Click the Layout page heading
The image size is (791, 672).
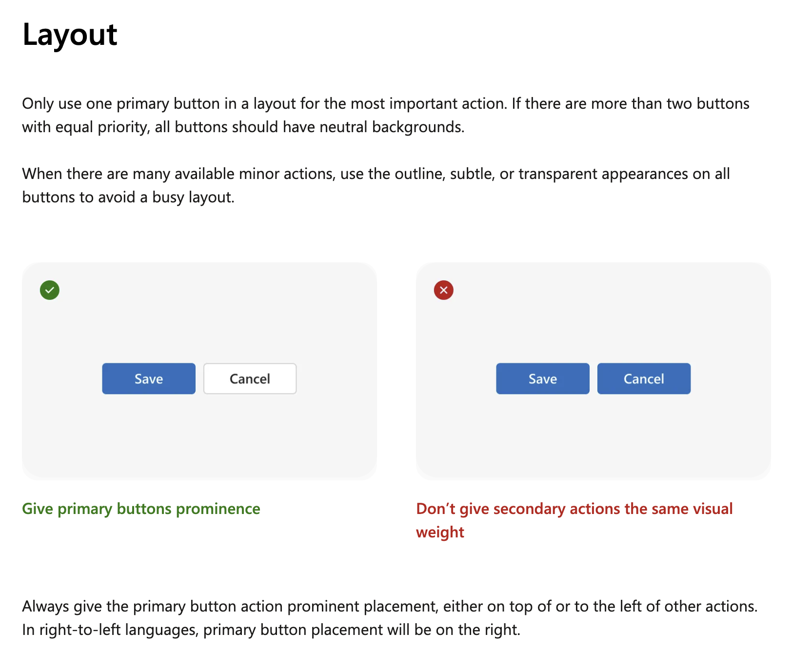pyautogui.click(x=70, y=35)
